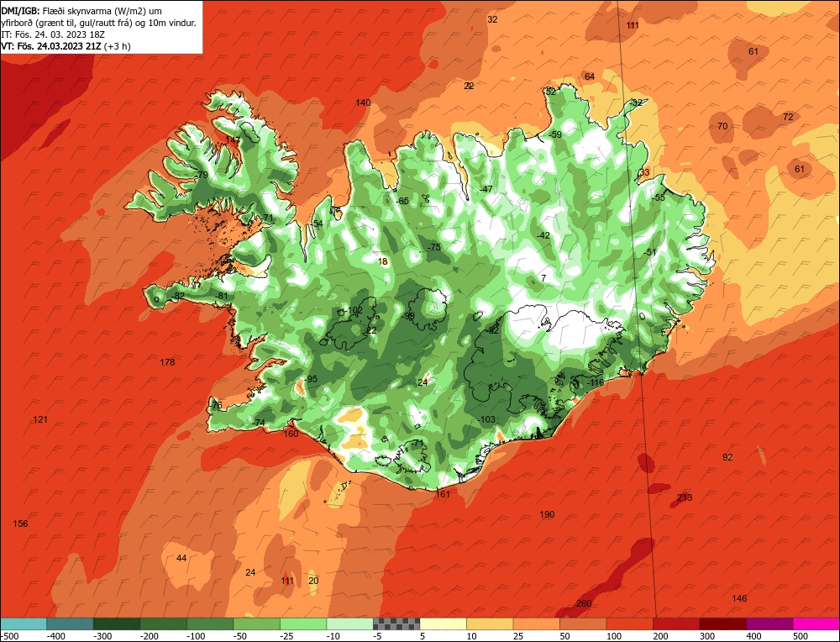Click the map value 70 in the northeast ocean
Image resolution: width=840 pixels, height=642 pixels.
722,126
